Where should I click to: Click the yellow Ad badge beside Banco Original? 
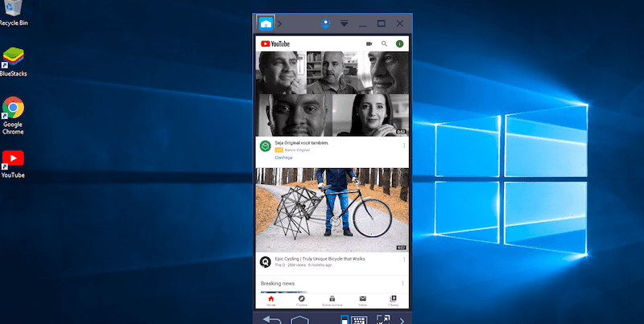pyautogui.click(x=279, y=150)
